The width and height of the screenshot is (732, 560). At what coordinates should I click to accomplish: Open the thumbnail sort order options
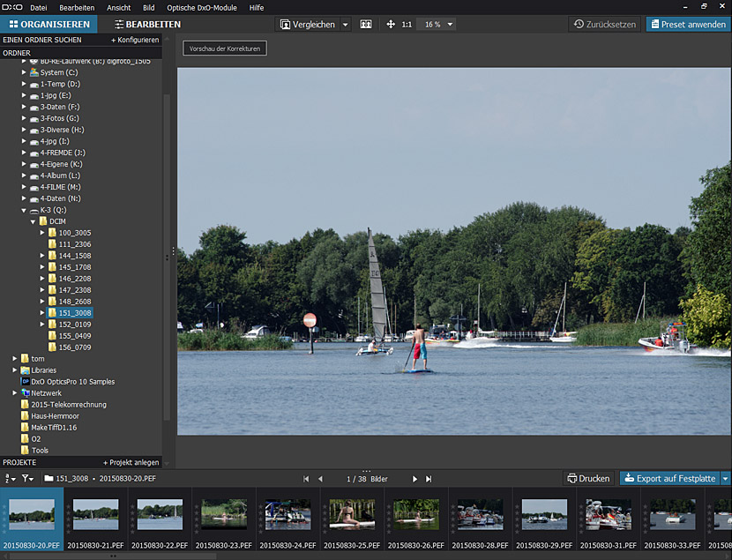[10, 478]
